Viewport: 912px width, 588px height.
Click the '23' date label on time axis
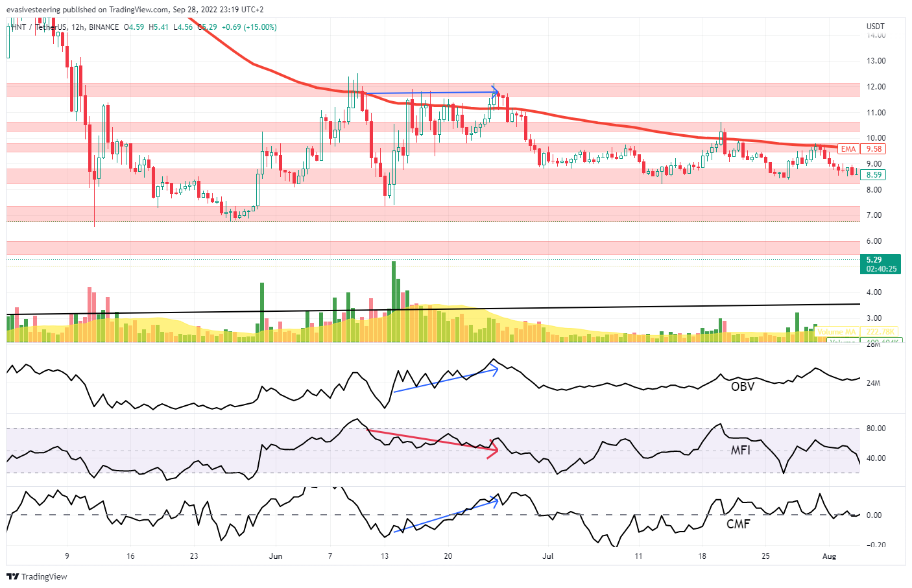[x=194, y=556]
